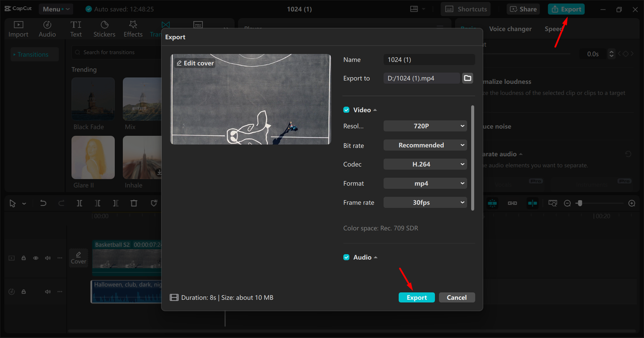Switch to the Voice changer tab

coord(510,29)
